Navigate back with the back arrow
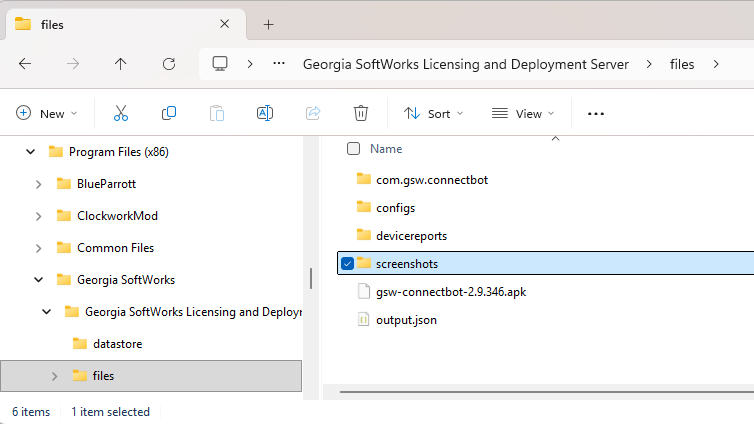 coord(25,64)
